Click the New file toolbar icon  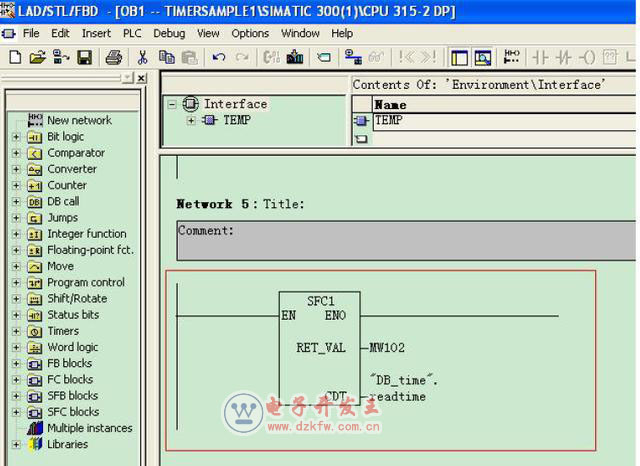pyautogui.click(x=15, y=58)
